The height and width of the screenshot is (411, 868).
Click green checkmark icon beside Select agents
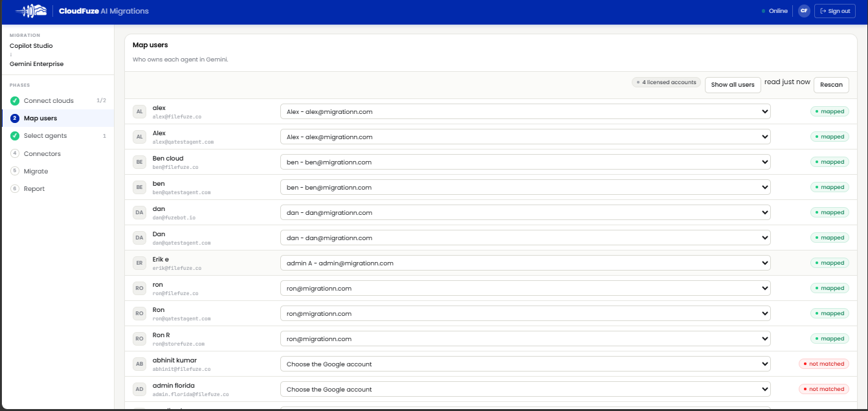pos(15,136)
